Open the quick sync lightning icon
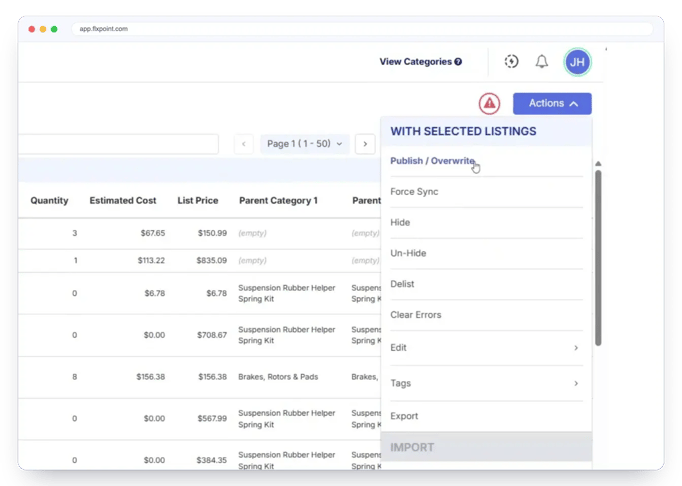The image size is (682, 486). [x=511, y=61]
